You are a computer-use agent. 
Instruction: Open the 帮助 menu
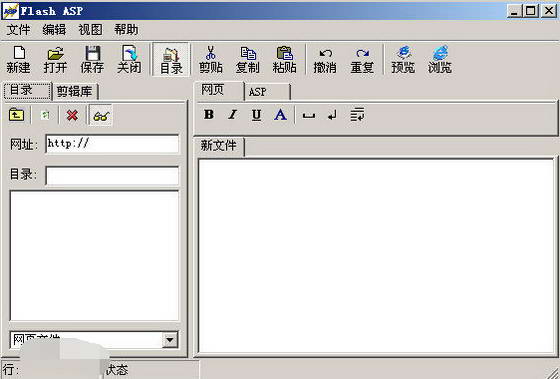point(126,30)
